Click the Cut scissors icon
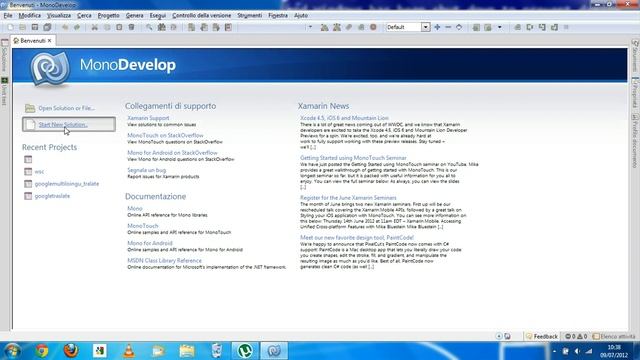 pos(94,27)
